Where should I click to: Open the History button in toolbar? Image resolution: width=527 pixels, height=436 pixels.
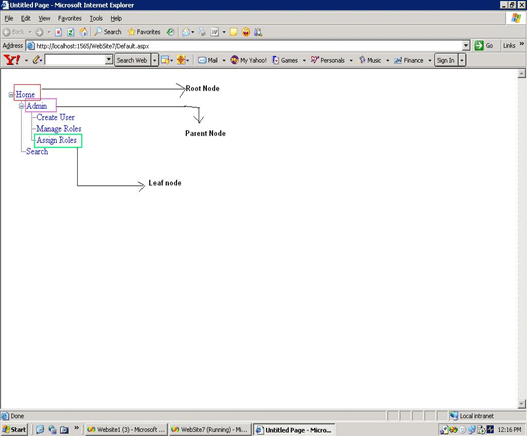point(171,32)
